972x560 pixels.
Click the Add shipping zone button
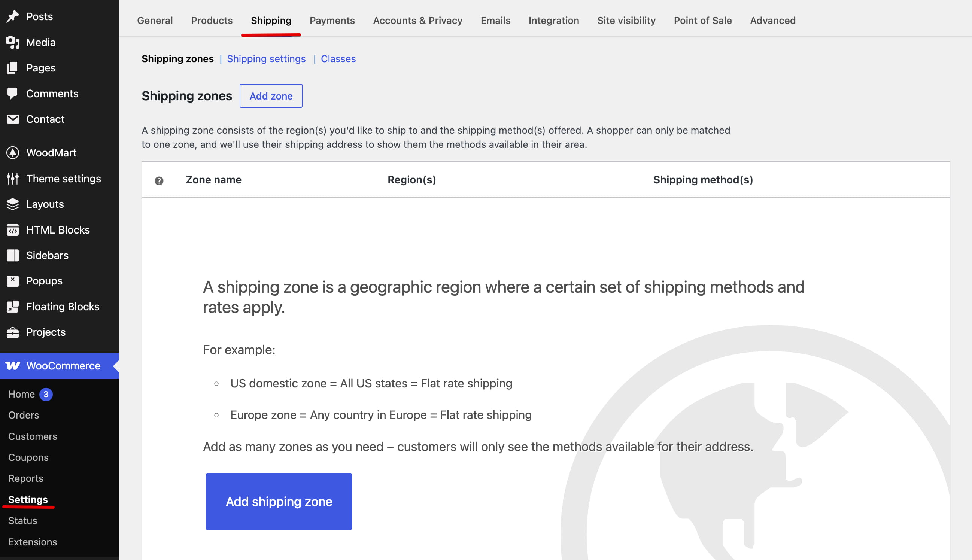pyautogui.click(x=279, y=501)
